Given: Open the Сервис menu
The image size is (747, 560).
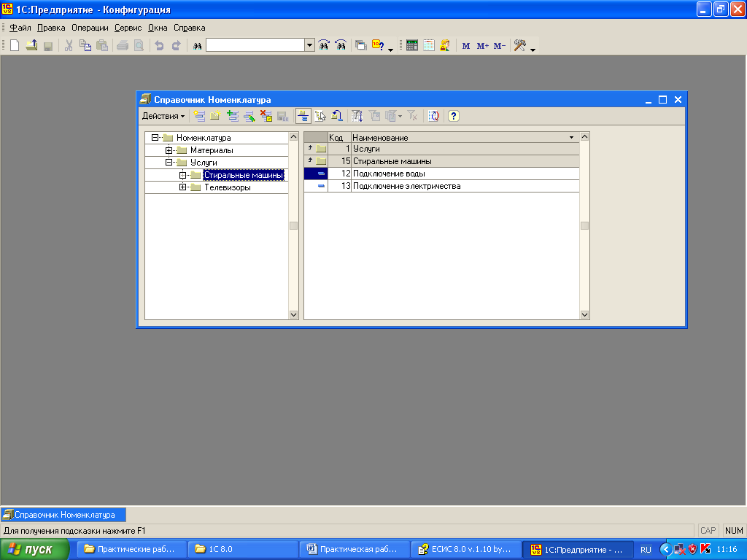Looking at the screenshot, I should (128, 28).
